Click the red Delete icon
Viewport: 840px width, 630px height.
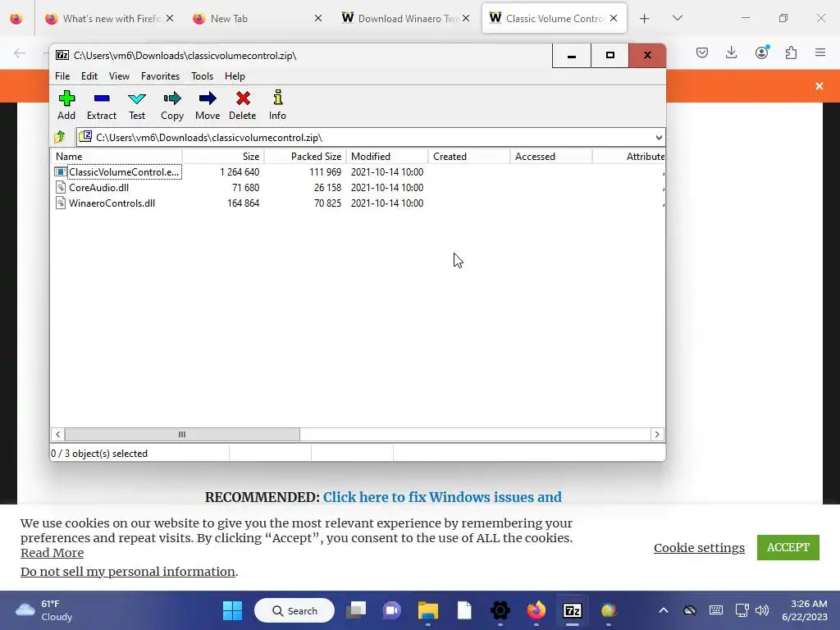pos(243,105)
